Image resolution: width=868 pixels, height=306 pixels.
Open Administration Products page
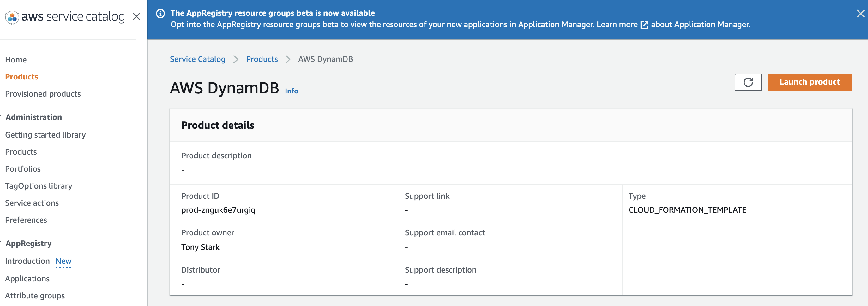point(21,152)
